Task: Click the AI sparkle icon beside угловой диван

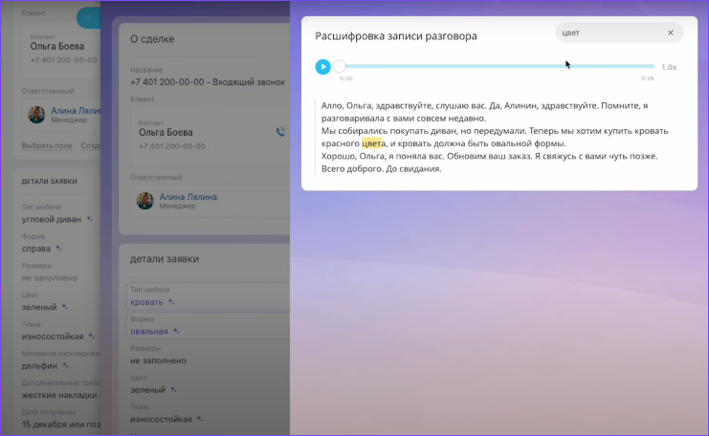Action: (87, 220)
